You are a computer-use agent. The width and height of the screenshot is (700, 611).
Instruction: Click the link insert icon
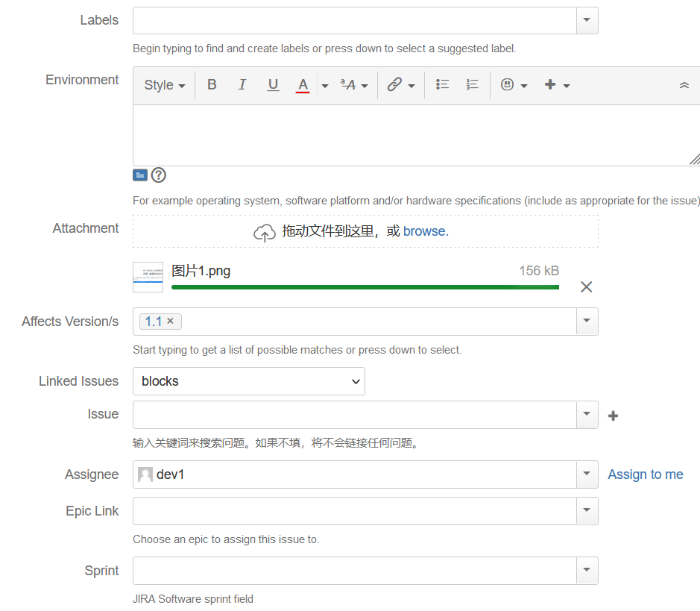click(395, 85)
